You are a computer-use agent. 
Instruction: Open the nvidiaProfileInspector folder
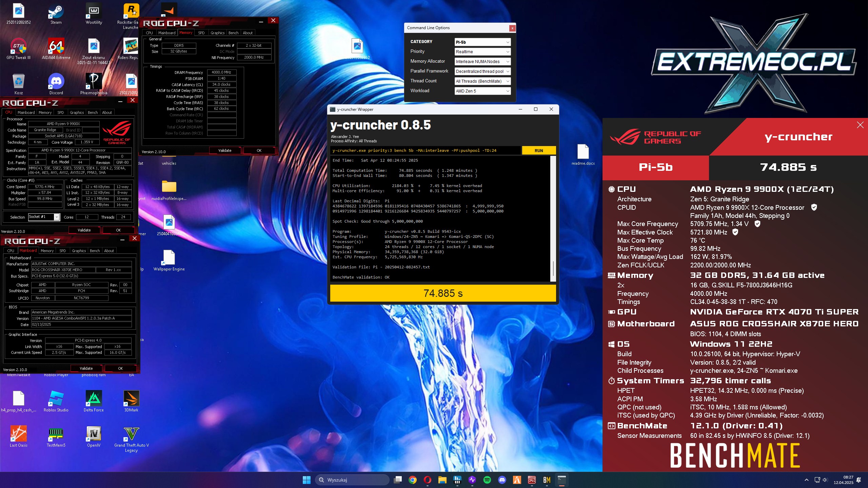click(169, 190)
